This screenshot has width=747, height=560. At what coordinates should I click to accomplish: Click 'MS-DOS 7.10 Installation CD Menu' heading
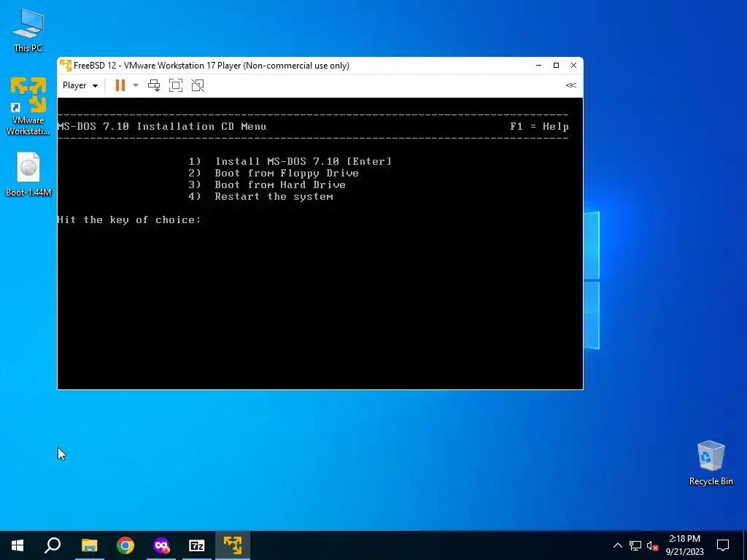[162, 126]
